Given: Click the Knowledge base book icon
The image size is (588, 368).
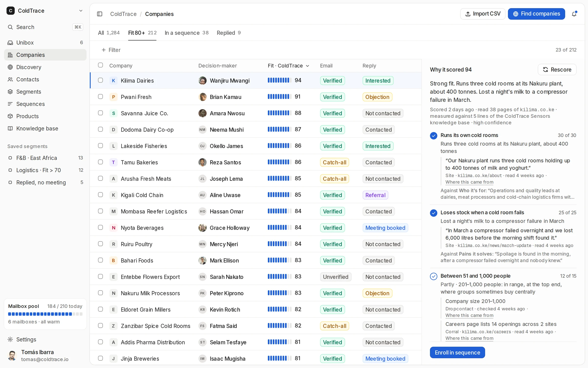Looking at the screenshot, I should tap(10, 129).
